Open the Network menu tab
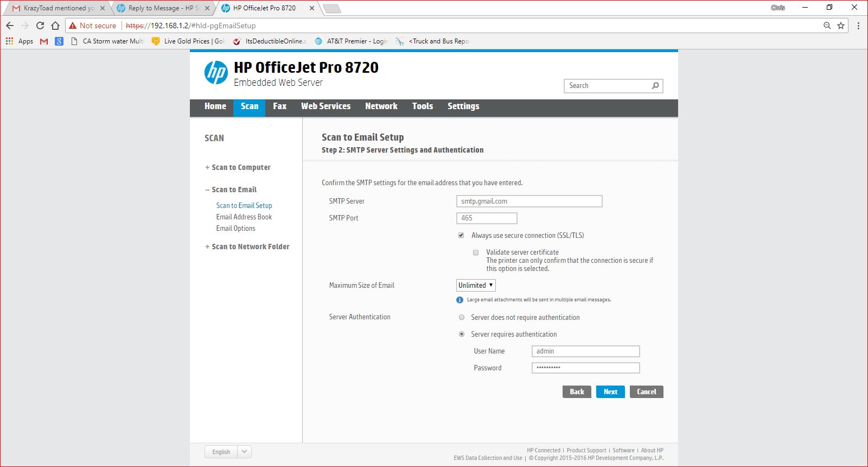 [381, 106]
